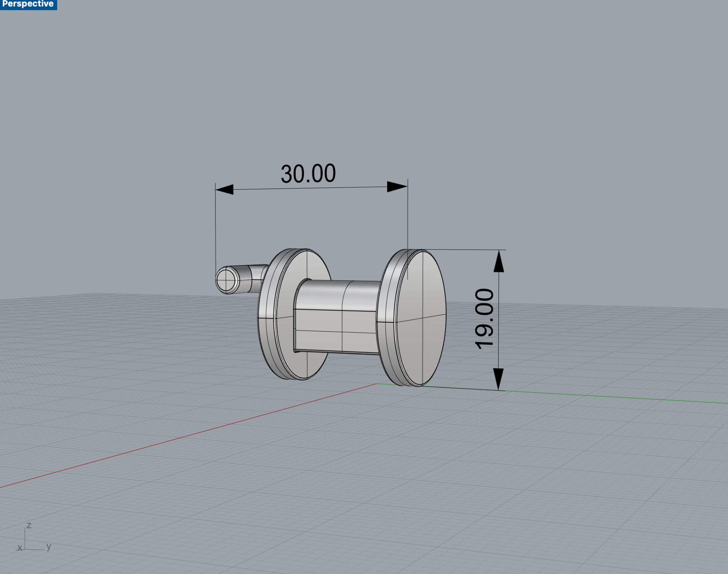This screenshot has width=728, height=574.
Task: Click the world axis icon at bottom left
Action: pos(34,537)
